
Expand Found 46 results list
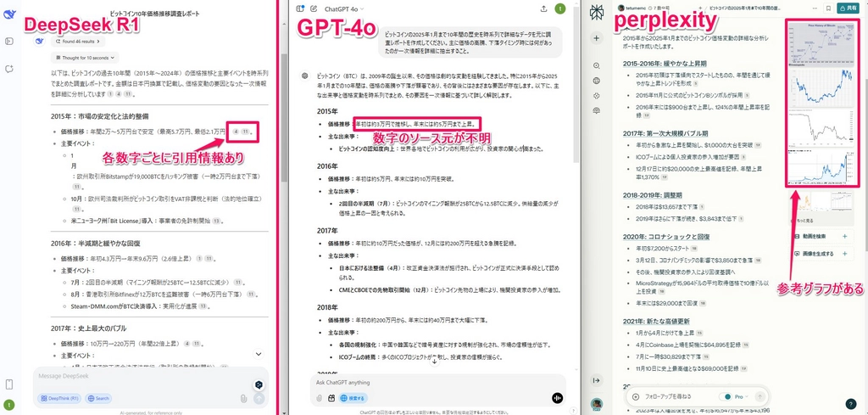(77, 41)
